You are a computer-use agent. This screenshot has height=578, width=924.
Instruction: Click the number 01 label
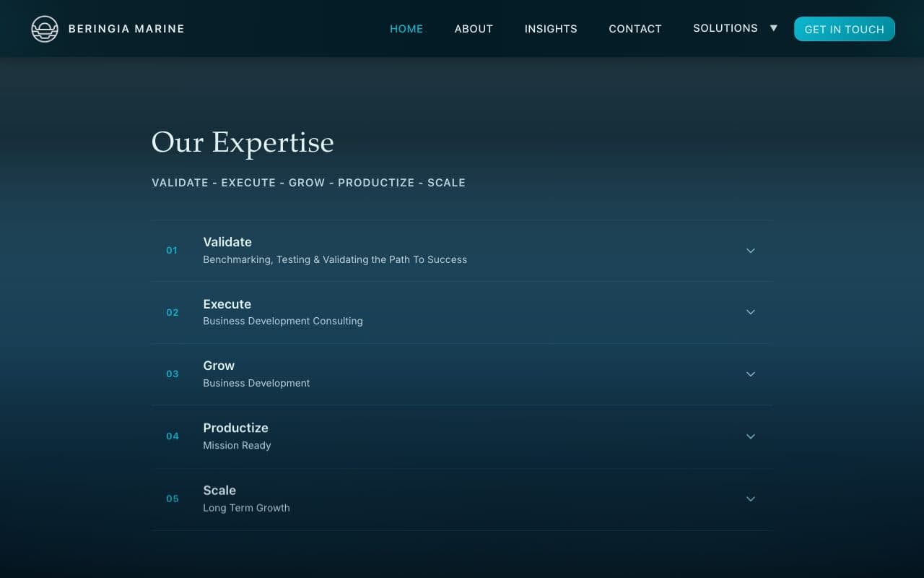tap(172, 251)
